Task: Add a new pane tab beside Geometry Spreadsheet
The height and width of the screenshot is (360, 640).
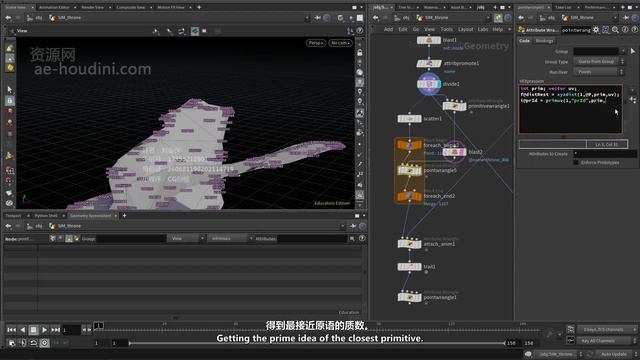Action: pyautogui.click(x=124, y=216)
